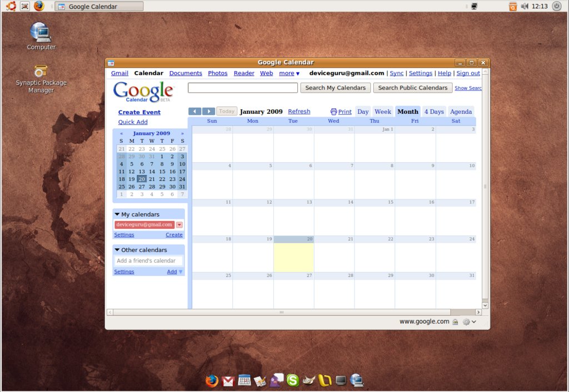Image resolution: width=569 pixels, height=392 pixels.
Task: Launch Firefox from the top panel
Action: (39, 6)
